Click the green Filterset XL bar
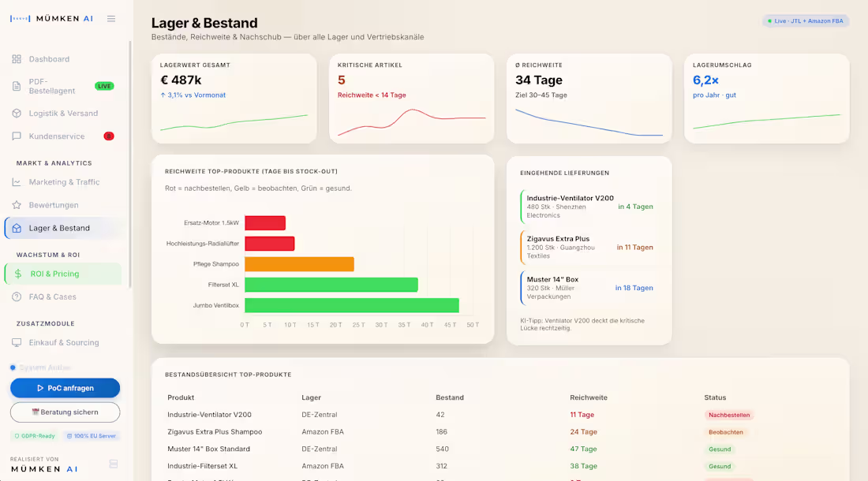Image resolution: width=868 pixels, height=481 pixels. click(331, 285)
